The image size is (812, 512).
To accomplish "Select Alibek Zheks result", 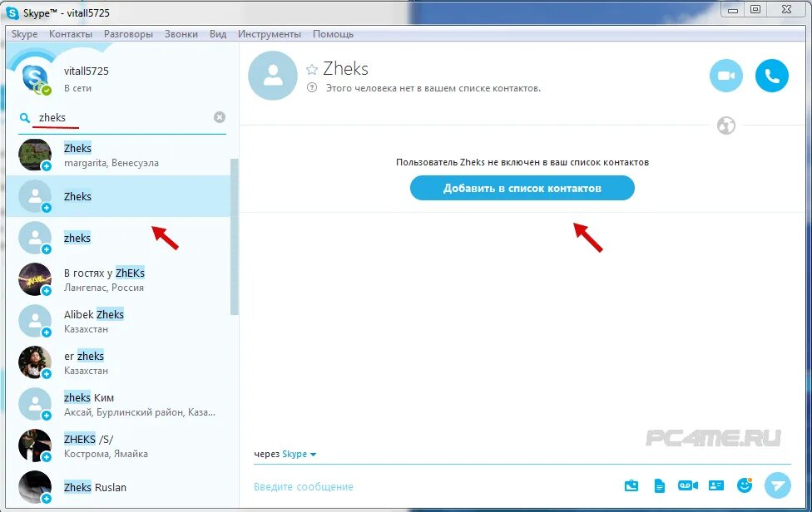I will (x=118, y=321).
